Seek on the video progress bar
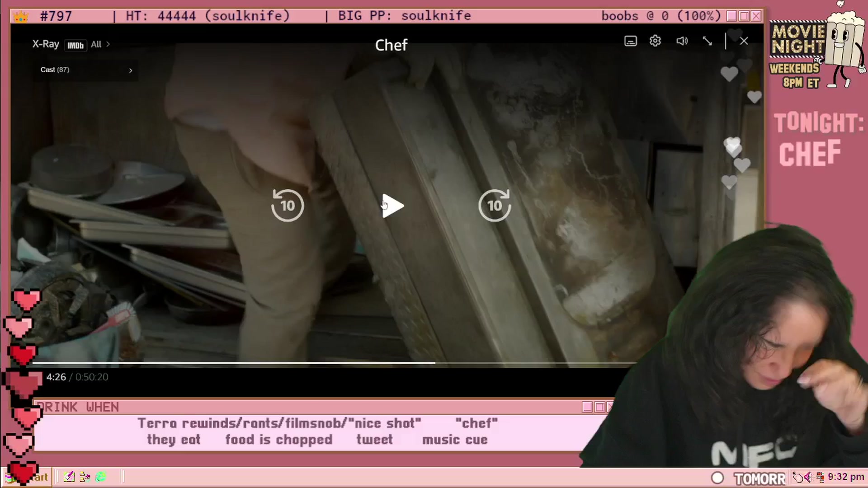Screen dimensions: 868x488 pos(335,362)
